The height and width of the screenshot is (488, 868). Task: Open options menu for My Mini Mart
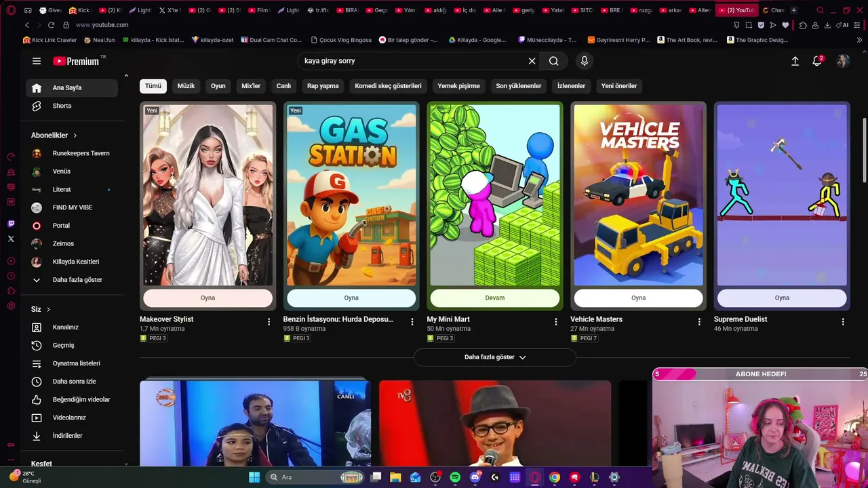point(555,322)
